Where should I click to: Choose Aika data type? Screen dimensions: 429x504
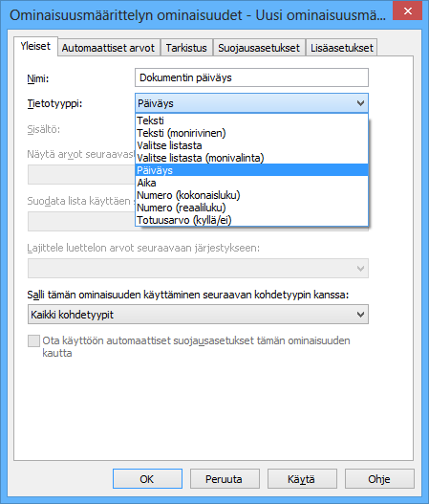click(251, 183)
